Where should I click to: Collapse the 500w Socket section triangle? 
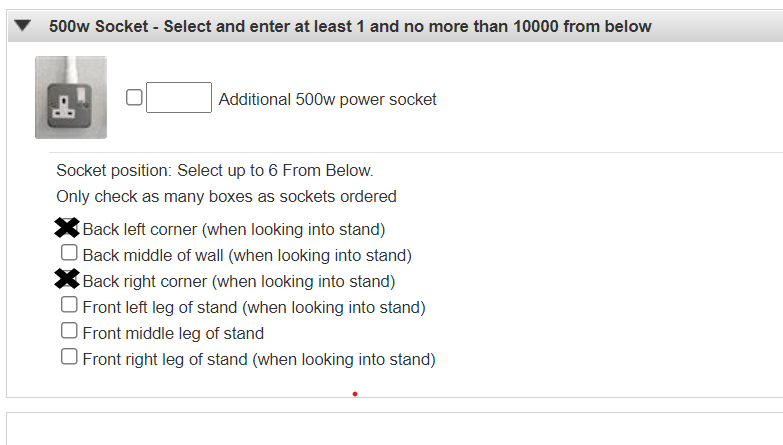[23, 25]
